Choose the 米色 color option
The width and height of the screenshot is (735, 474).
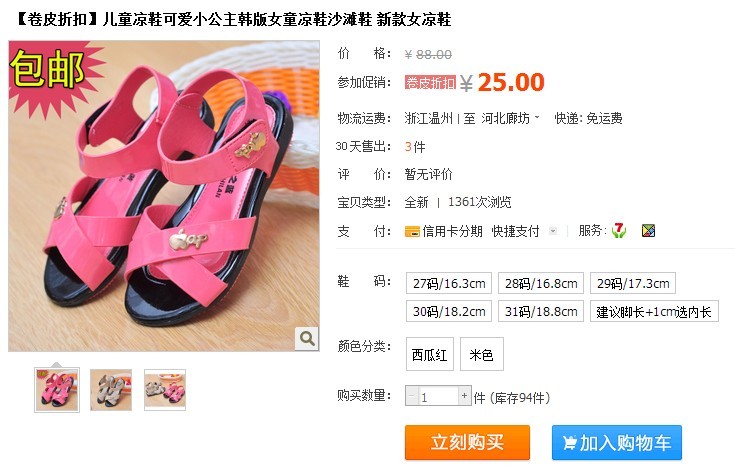coord(481,354)
